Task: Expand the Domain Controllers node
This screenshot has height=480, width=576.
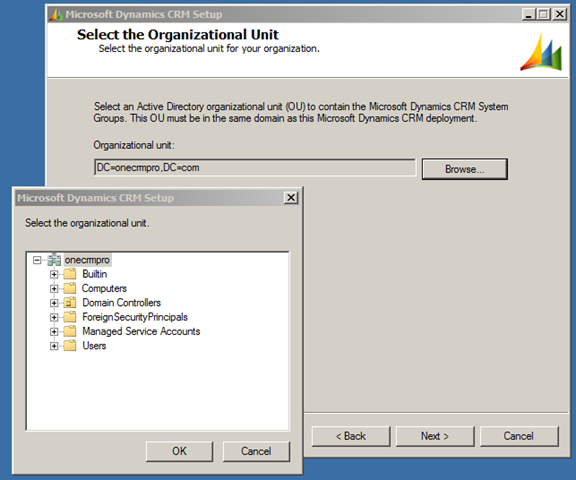Action: pos(54,303)
